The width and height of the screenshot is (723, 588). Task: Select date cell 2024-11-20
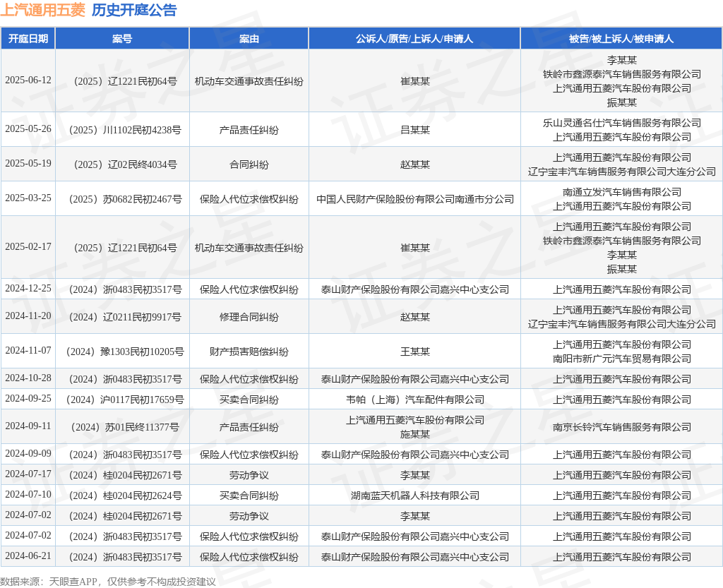coord(28,316)
